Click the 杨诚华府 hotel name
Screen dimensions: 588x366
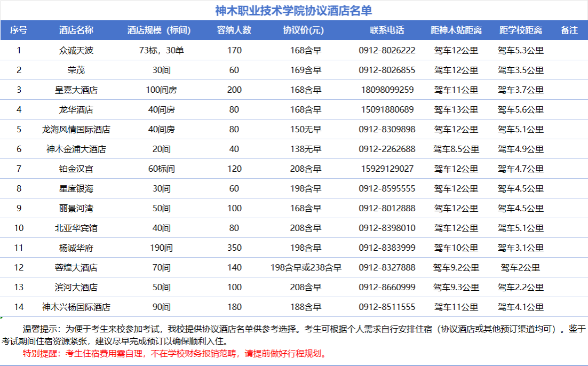click(x=76, y=248)
